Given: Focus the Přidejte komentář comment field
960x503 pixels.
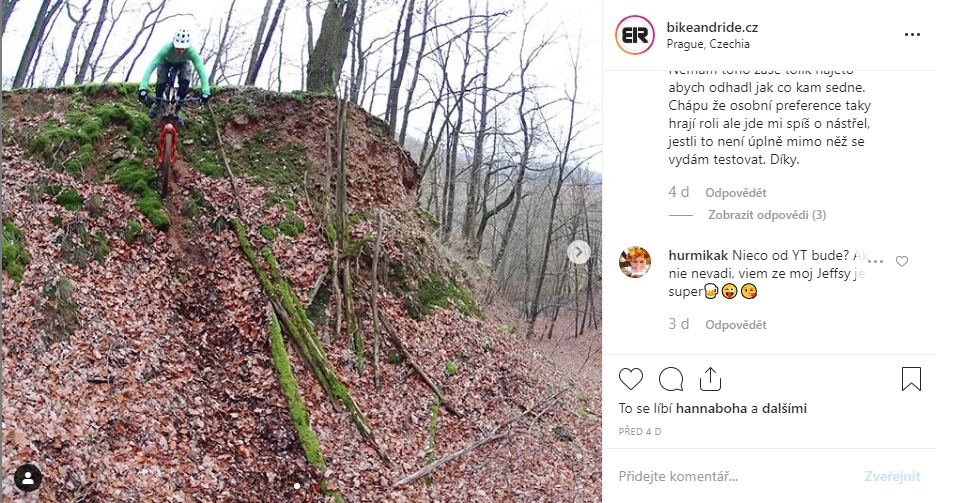Looking at the screenshot, I should click(x=735, y=476).
